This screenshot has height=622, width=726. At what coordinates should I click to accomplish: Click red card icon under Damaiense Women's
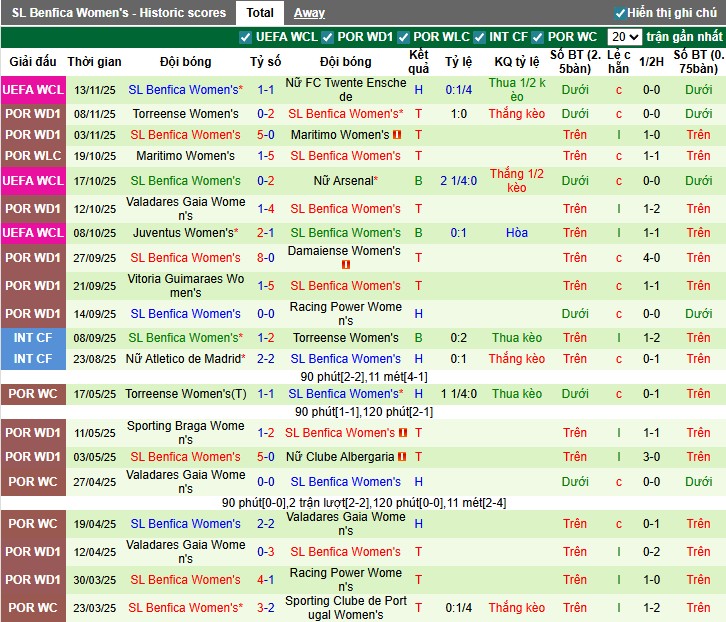[346, 265]
